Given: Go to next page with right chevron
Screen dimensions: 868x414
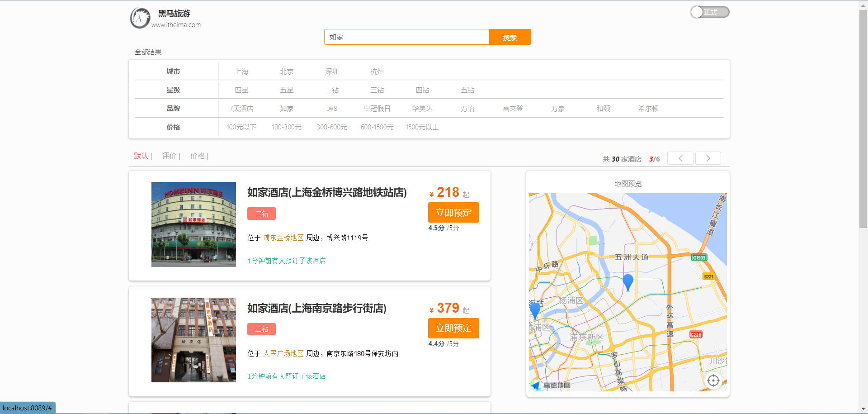Looking at the screenshot, I should tap(708, 158).
